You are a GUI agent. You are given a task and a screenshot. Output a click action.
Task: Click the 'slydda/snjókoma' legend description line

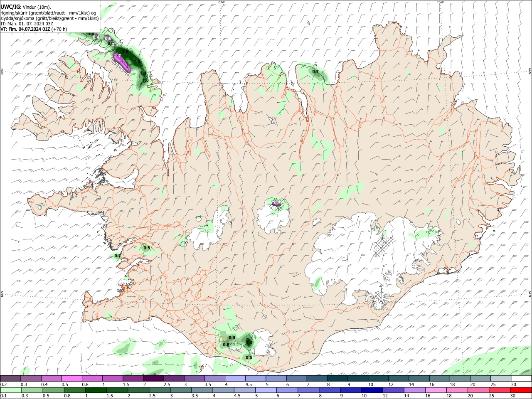point(49,18)
